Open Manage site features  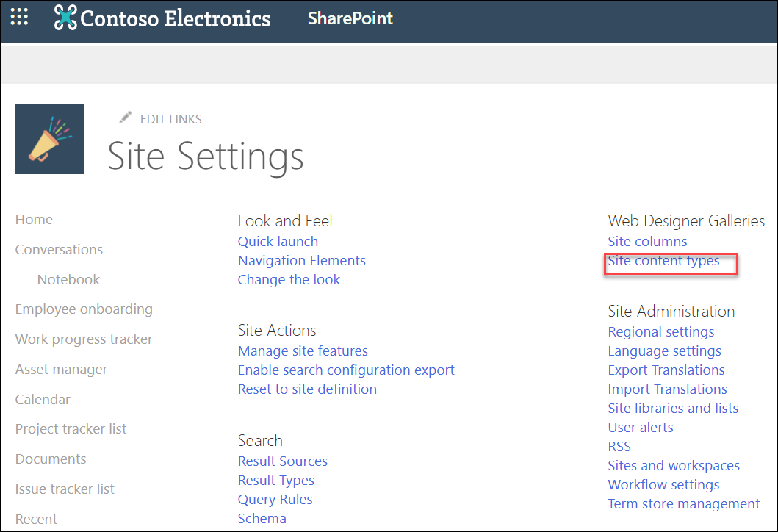tap(303, 351)
